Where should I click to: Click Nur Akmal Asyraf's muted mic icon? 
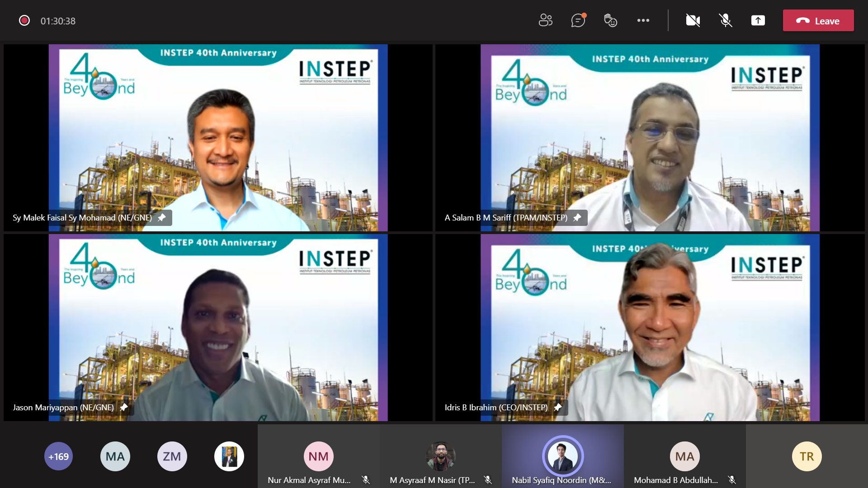pos(366,480)
